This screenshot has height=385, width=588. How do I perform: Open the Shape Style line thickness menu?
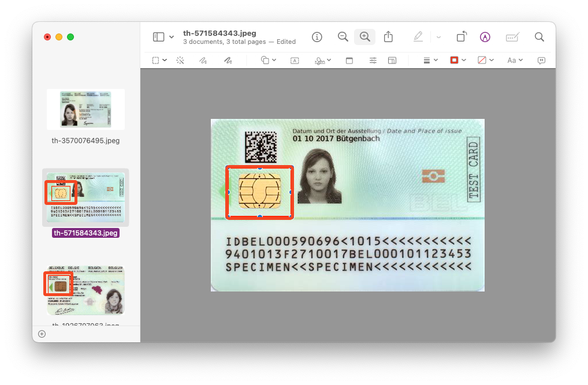[x=430, y=61]
